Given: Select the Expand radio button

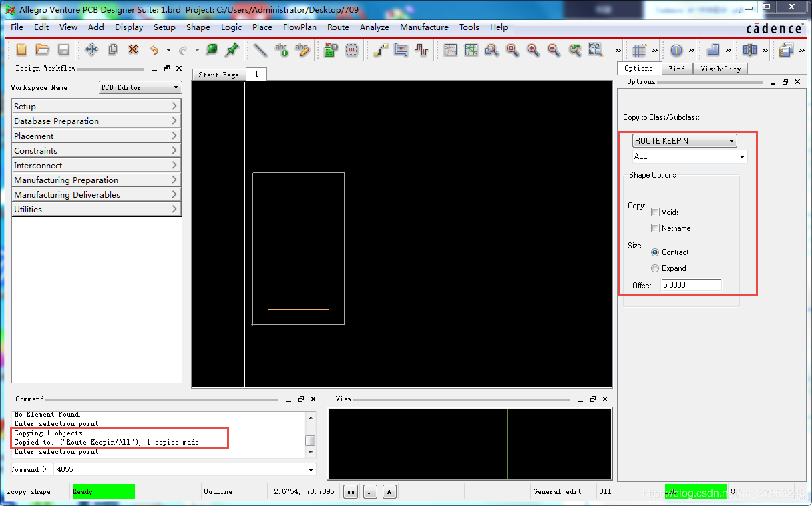Looking at the screenshot, I should (x=655, y=268).
